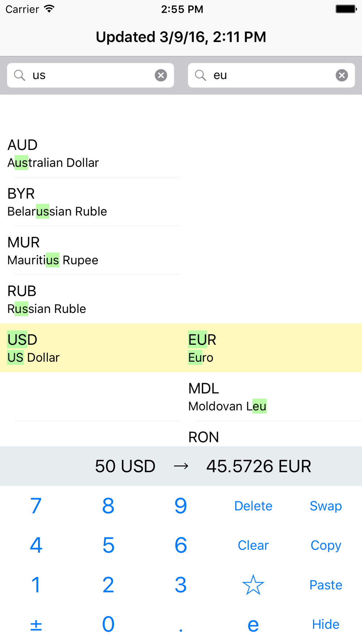Copy the conversion result
This screenshot has height=644, width=362.
tap(325, 545)
